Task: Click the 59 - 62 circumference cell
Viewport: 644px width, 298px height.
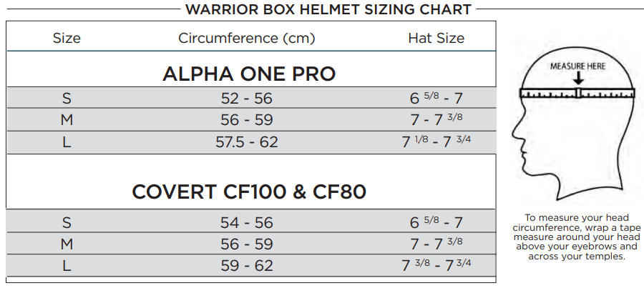Action: (x=246, y=266)
